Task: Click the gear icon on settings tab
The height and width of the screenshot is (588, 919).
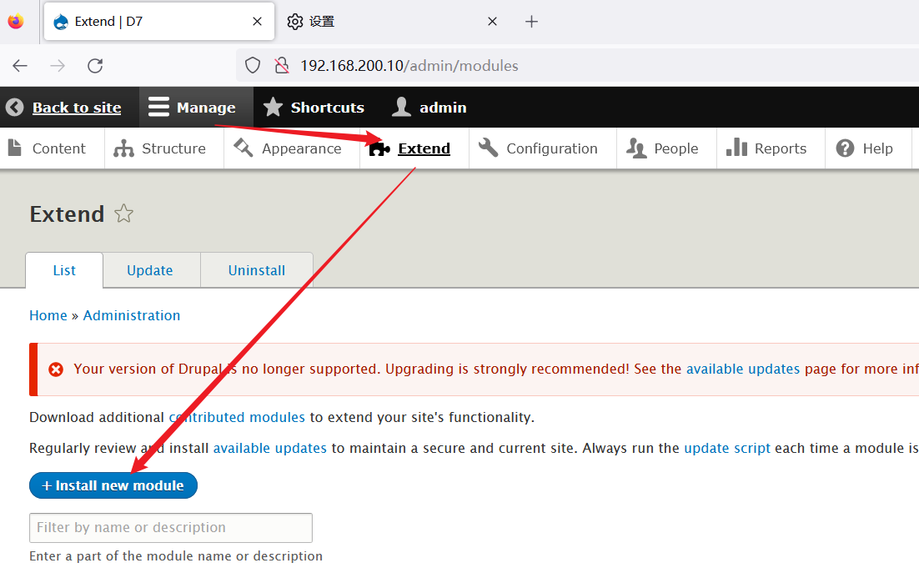Action: point(295,22)
